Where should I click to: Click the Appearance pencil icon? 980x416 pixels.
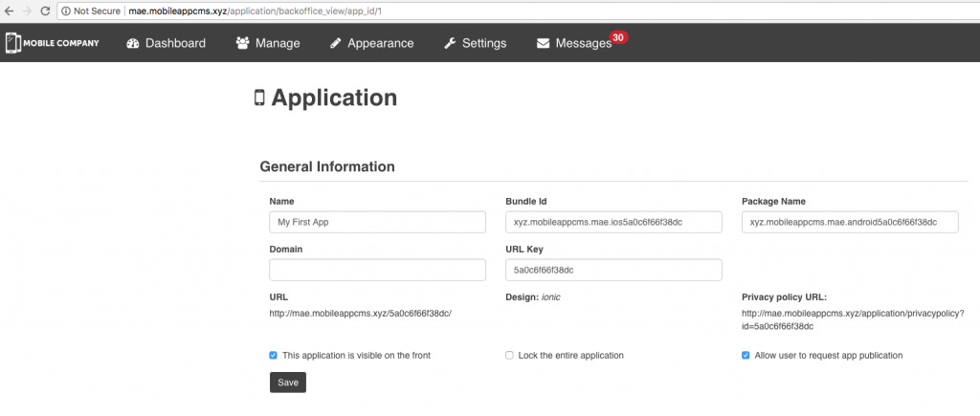(335, 43)
